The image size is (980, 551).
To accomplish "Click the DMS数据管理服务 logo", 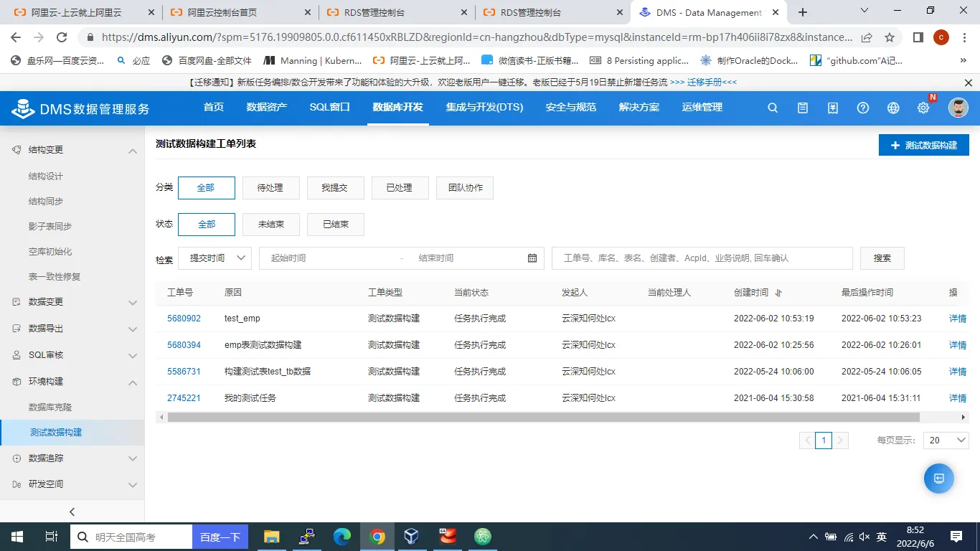I will coord(80,108).
